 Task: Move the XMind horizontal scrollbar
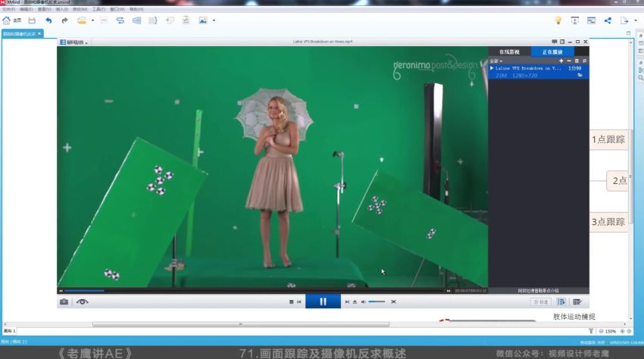click(241, 324)
